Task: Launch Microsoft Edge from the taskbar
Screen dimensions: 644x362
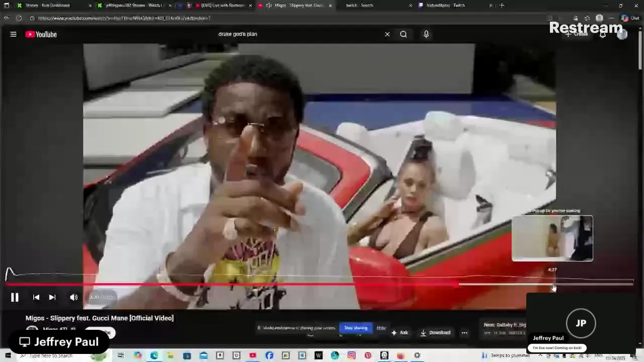Action: (154, 355)
